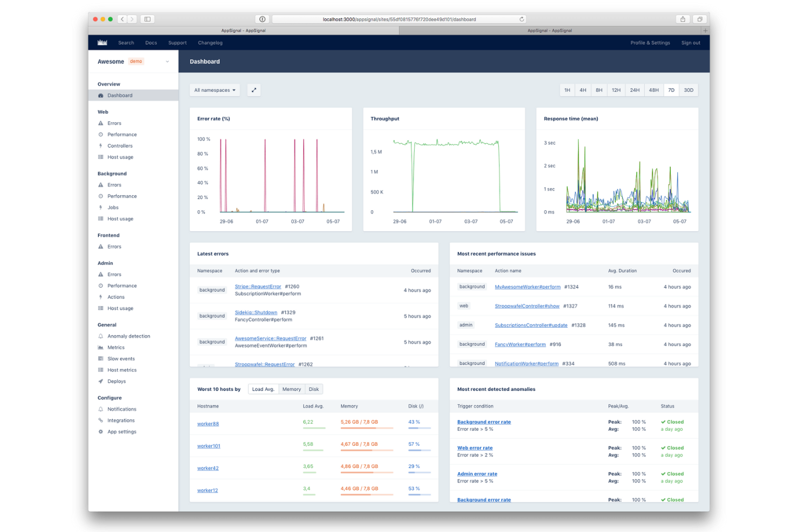Open App settings using the gear icon
Screen dimensions: 798x532
(100, 431)
